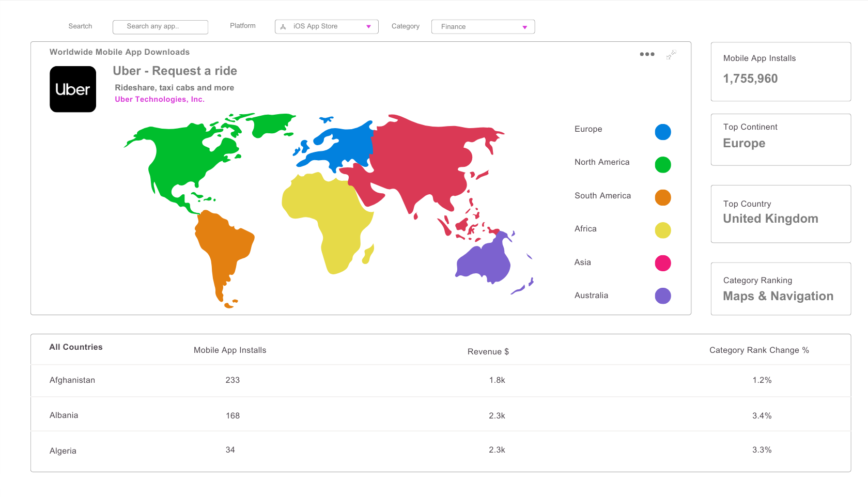Click the Australia legend label
Image resolution: width=868 pixels, height=497 pixels.
coord(591,296)
